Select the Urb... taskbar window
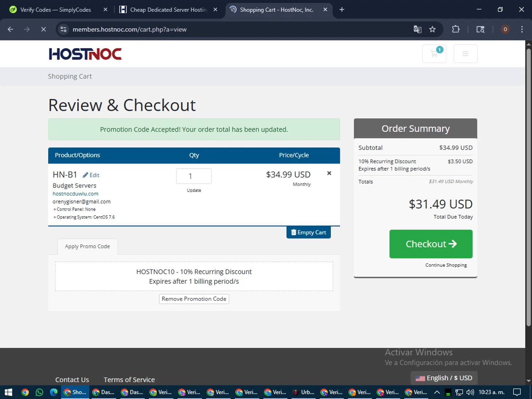 (x=304, y=392)
